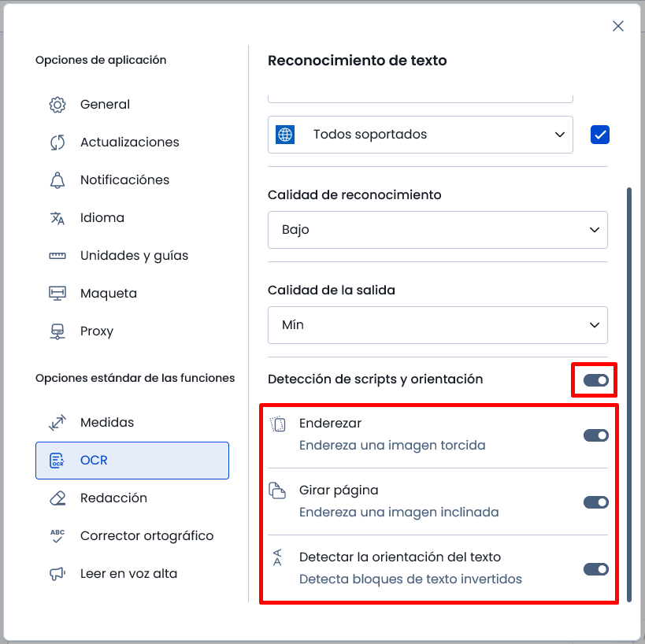Toggle Detección de scripts y orientación switch

point(595,380)
